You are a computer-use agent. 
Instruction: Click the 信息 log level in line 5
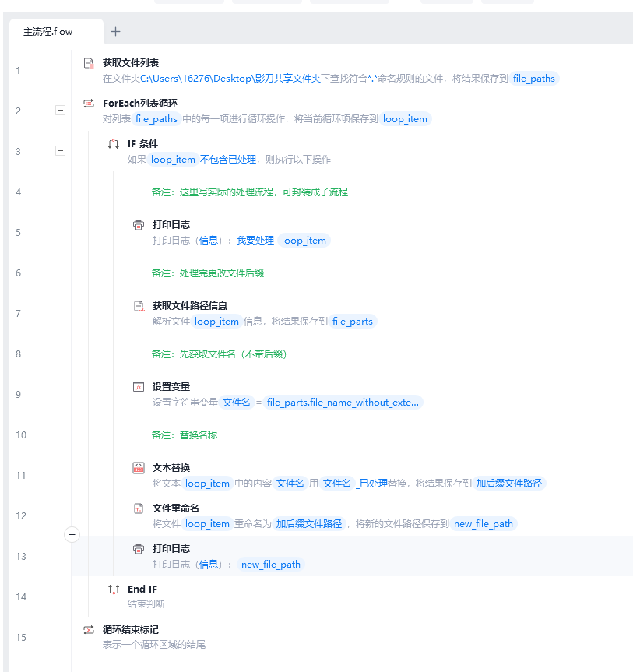(x=209, y=241)
